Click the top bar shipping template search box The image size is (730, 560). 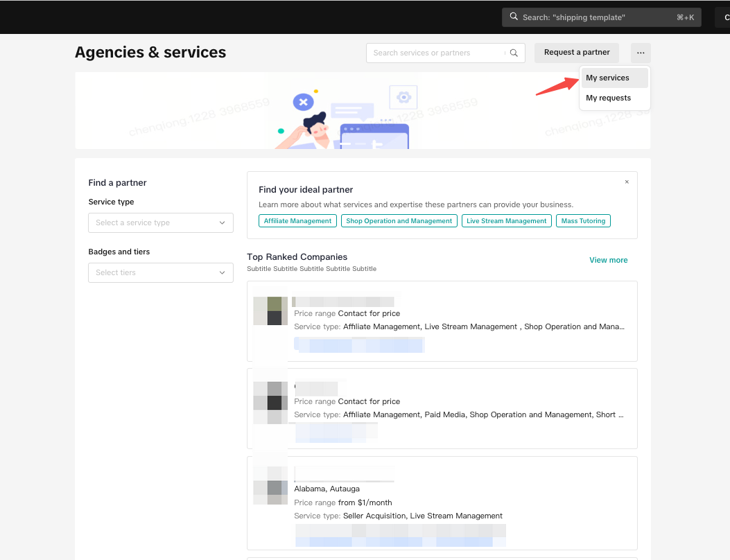tap(601, 17)
